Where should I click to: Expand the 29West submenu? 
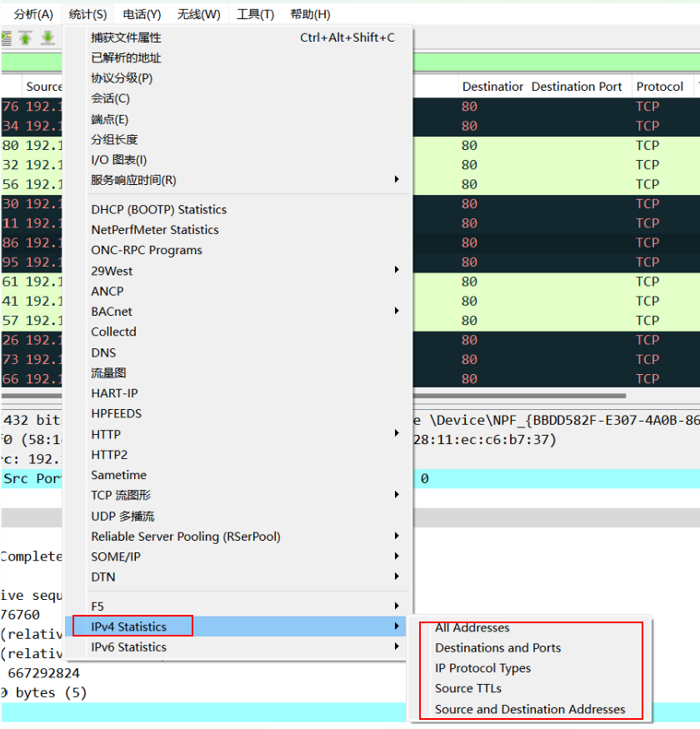click(238, 271)
